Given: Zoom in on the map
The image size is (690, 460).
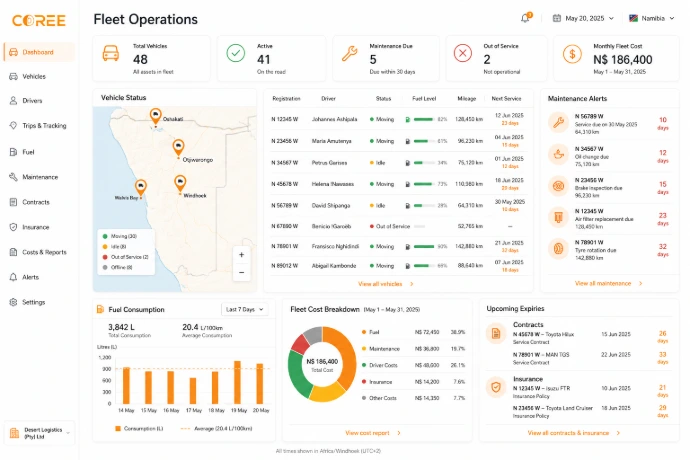Looking at the screenshot, I should (x=241, y=255).
